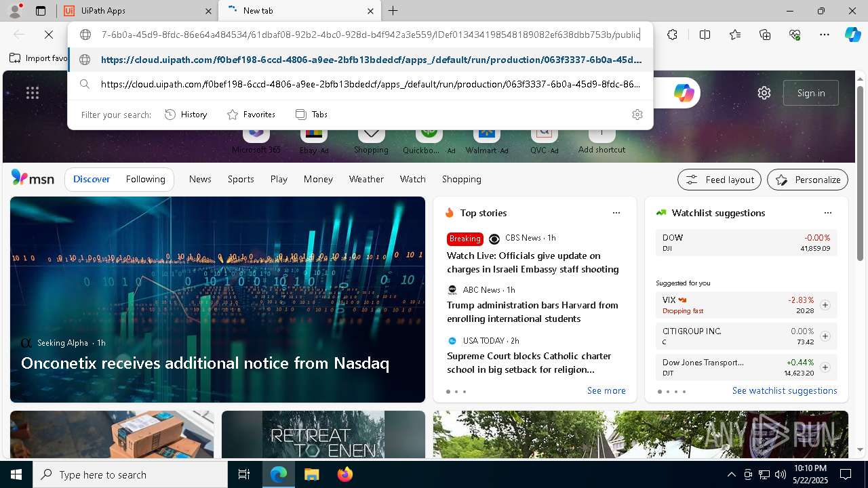This screenshot has width=868, height=488.
Task: Open the DOW index row
Action: pyautogui.click(x=746, y=243)
